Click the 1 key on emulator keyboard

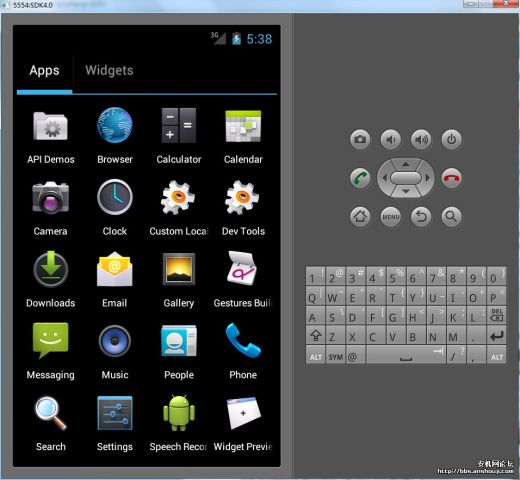(x=315, y=276)
